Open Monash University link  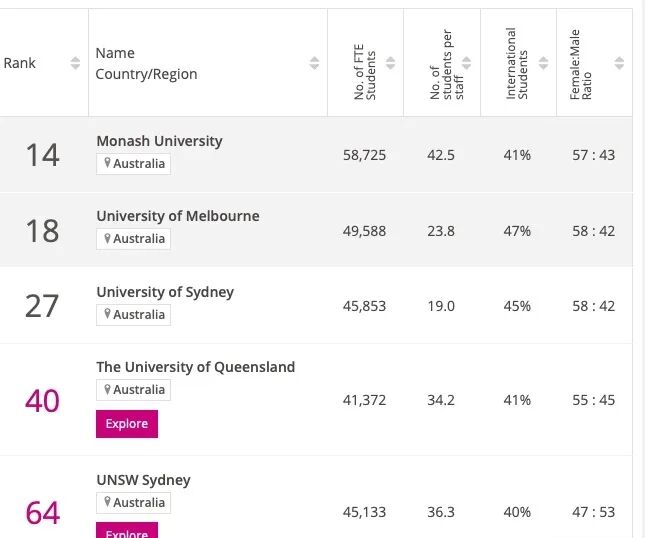159,141
